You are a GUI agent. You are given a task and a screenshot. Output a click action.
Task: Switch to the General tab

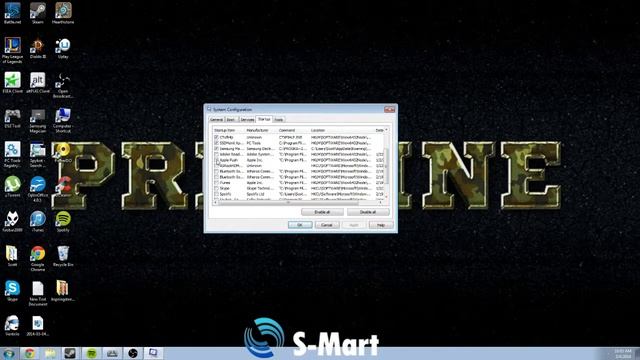216,120
